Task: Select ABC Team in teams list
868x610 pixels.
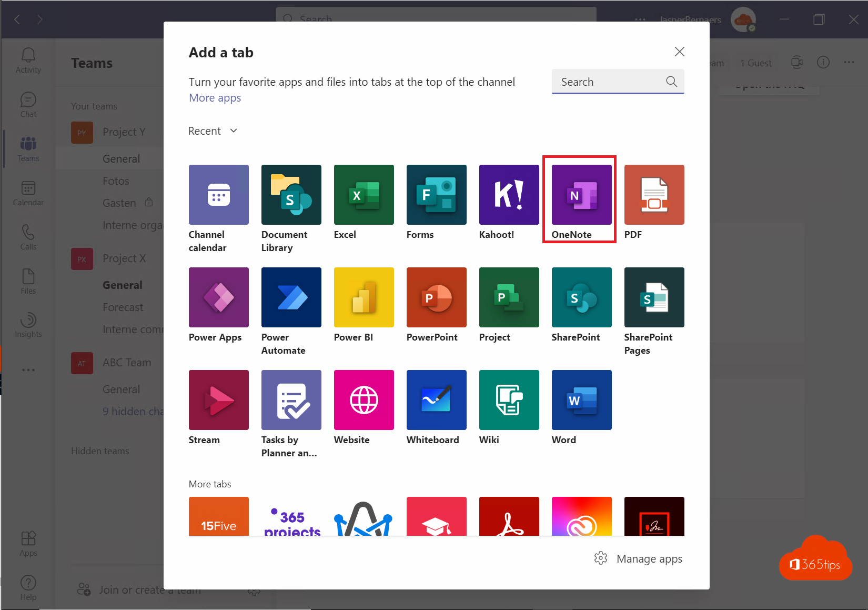Action: click(116, 363)
